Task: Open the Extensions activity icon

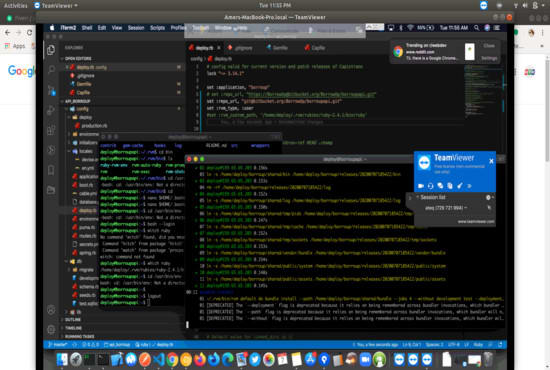Action: tap(51, 130)
